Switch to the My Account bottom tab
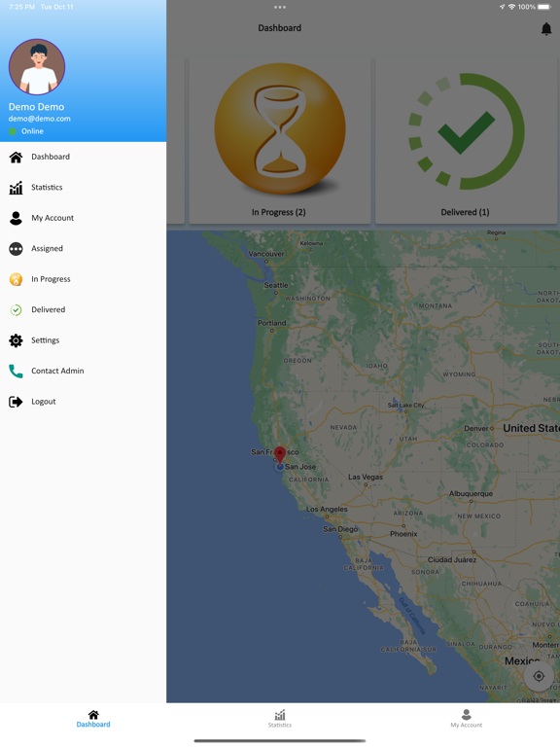 [467, 719]
